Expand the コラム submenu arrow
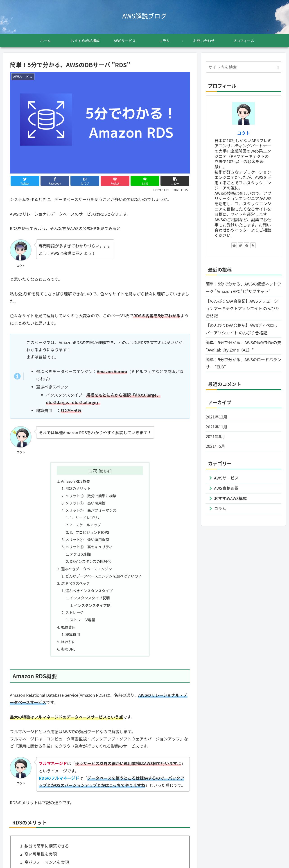 coord(182,41)
